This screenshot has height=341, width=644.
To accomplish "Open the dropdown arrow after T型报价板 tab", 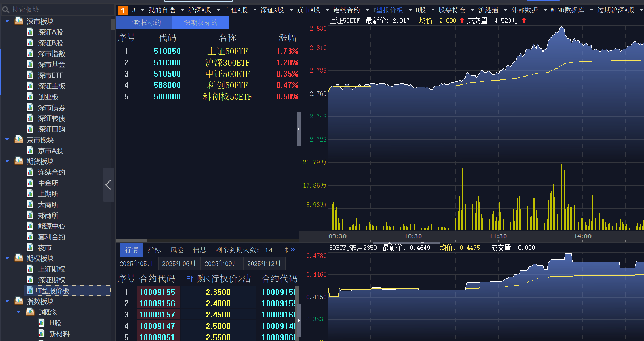I will (410, 10).
